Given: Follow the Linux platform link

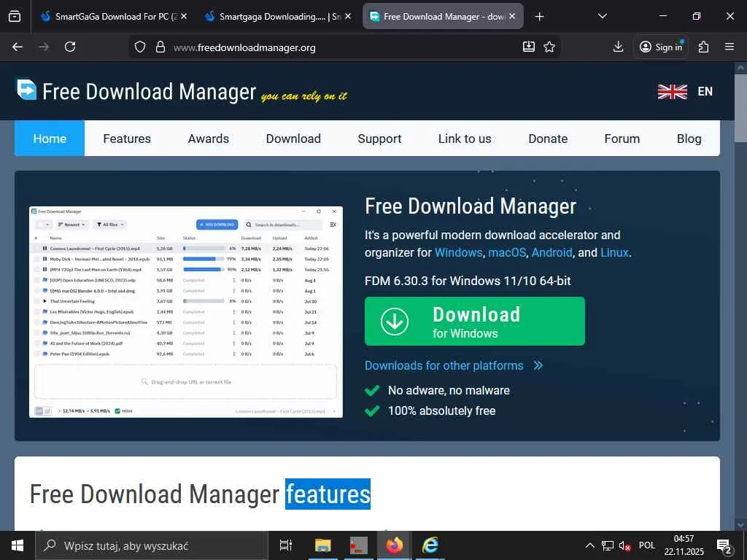Looking at the screenshot, I should [614, 252].
